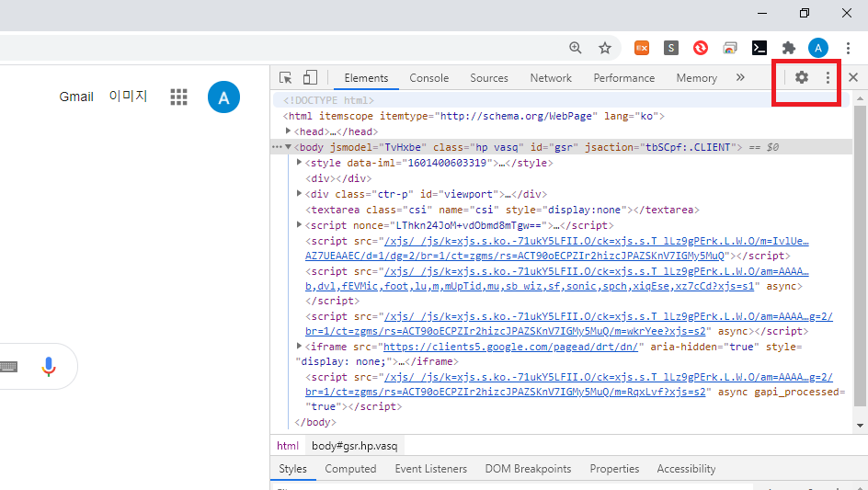Image resolution: width=868 pixels, height=490 pixels.
Task: Expand the style data-iml node
Action: click(299, 162)
